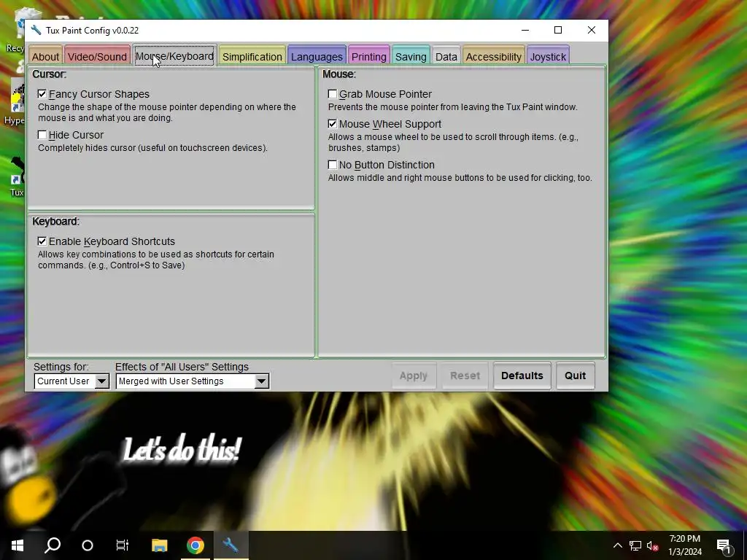Switch to the Languages tab

[x=317, y=56]
